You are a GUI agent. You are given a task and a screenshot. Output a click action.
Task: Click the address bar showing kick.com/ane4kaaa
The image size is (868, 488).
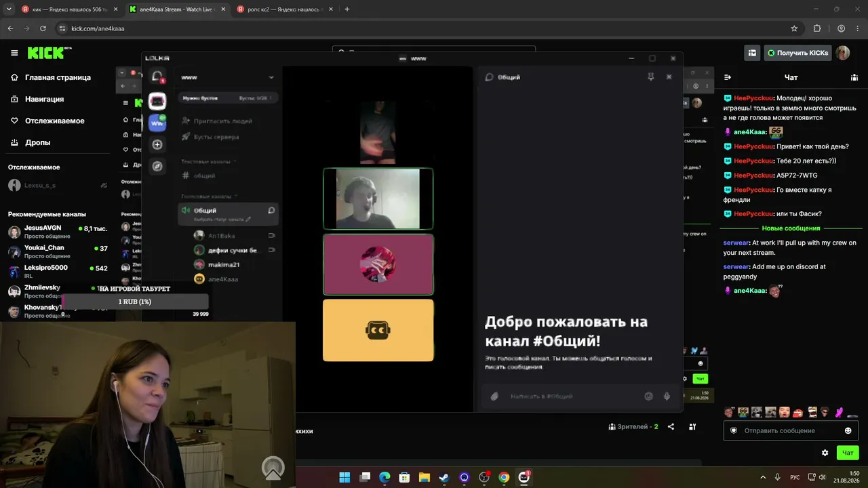coord(427,28)
